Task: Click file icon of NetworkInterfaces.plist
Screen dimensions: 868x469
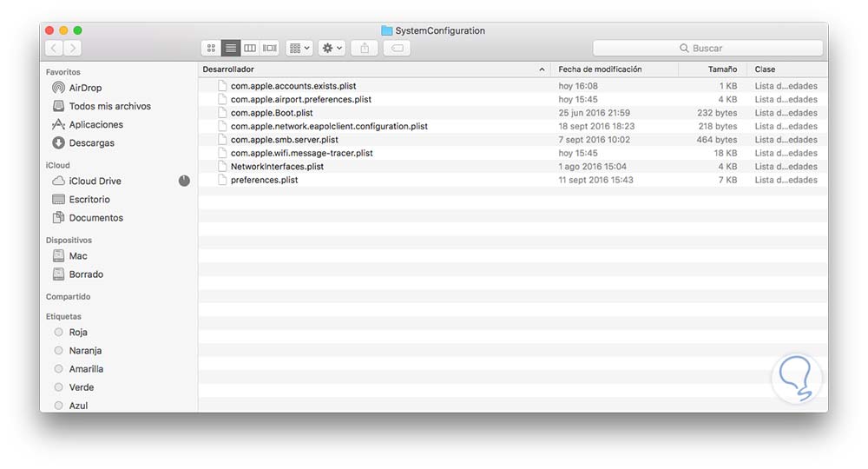Action: [x=222, y=166]
